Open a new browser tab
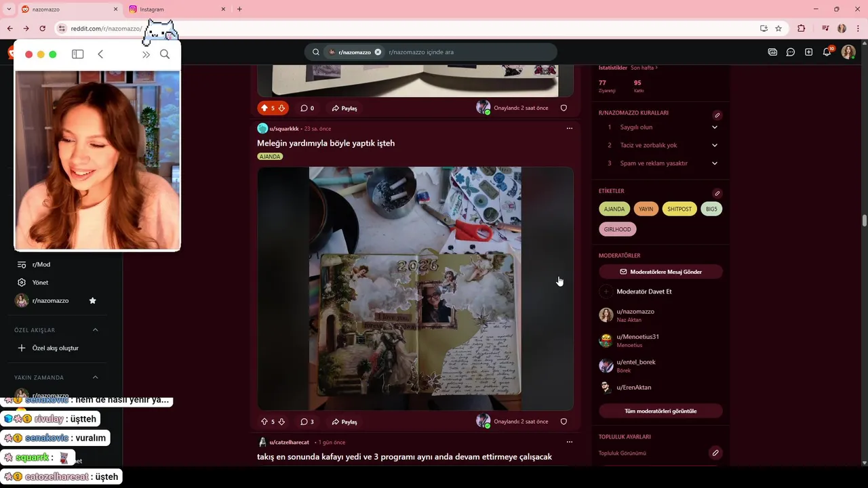868x488 pixels. [239, 9]
